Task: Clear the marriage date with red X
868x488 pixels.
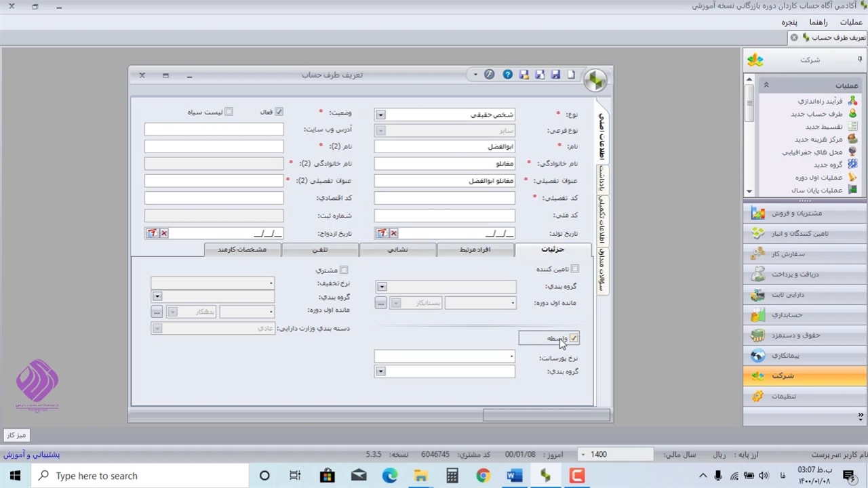Action: click(163, 233)
